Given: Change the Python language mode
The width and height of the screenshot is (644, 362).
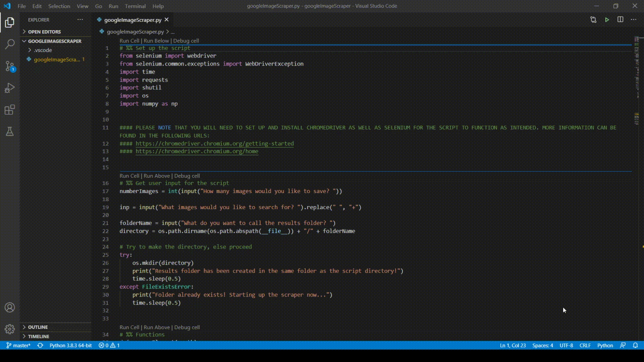Looking at the screenshot, I should pos(605,346).
